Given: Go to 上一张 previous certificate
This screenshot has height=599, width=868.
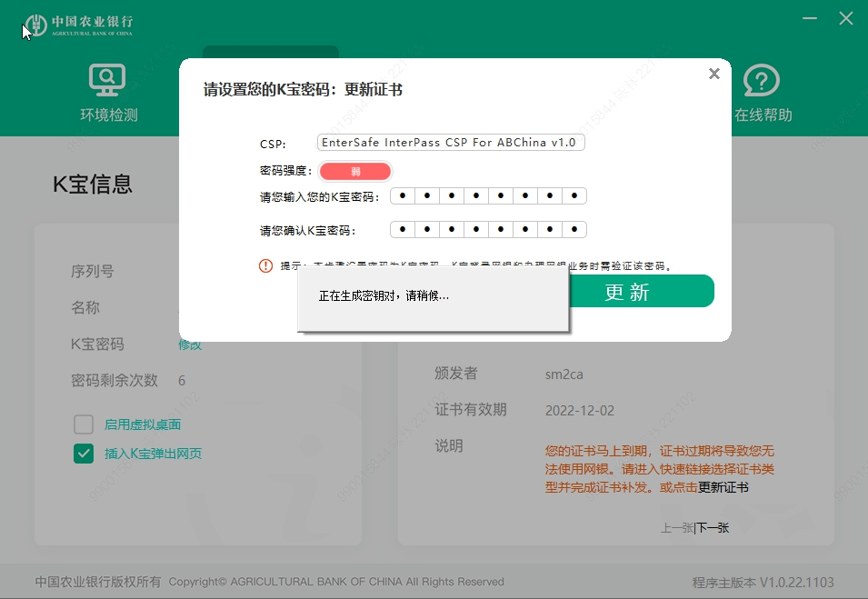Looking at the screenshot, I should [x=677, y=528].
